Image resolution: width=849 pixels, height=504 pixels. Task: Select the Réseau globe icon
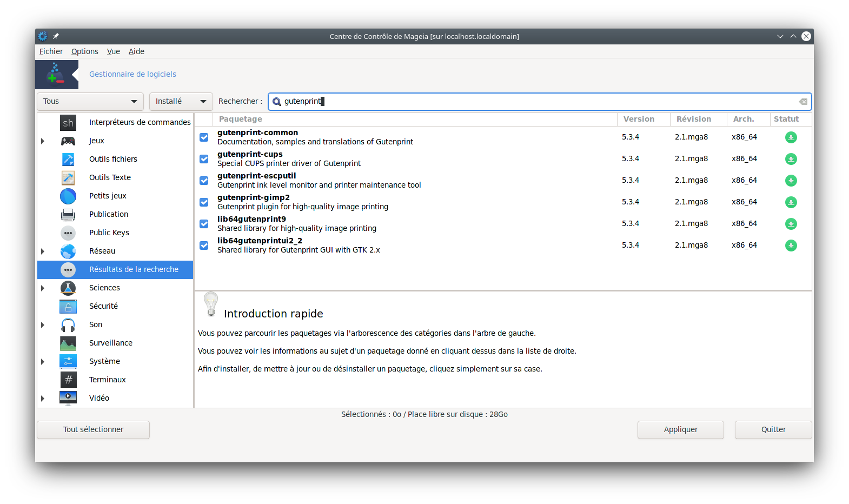pos(68,251)
